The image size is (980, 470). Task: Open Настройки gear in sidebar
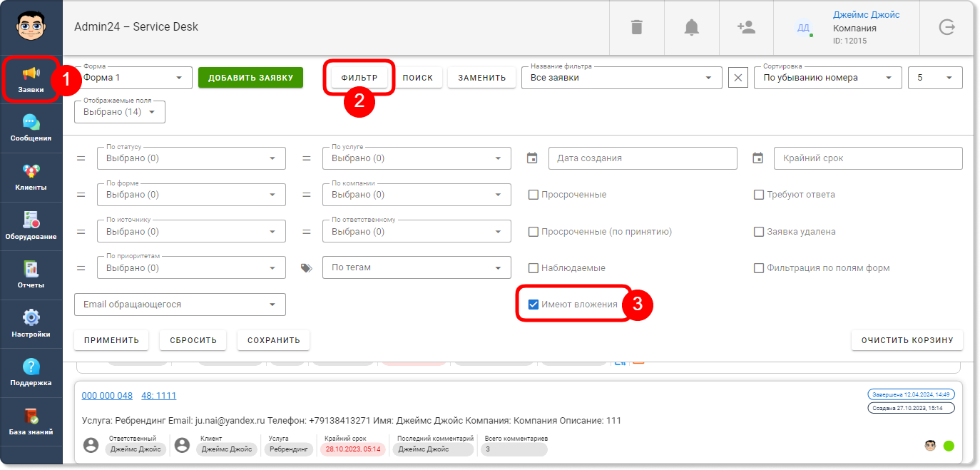click(x=31, y=324)
